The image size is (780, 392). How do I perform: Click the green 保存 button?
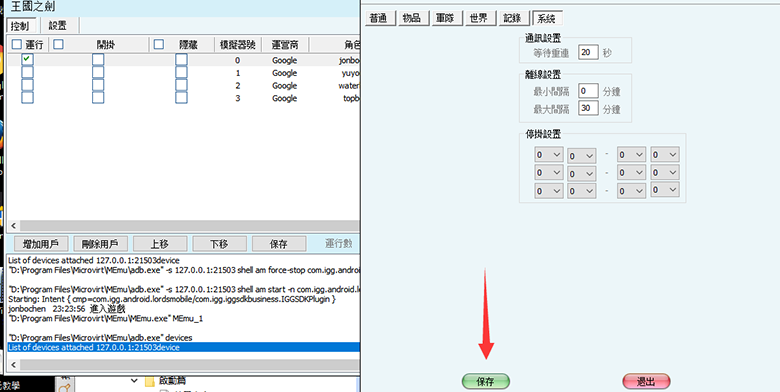click(x=486, y=382)
